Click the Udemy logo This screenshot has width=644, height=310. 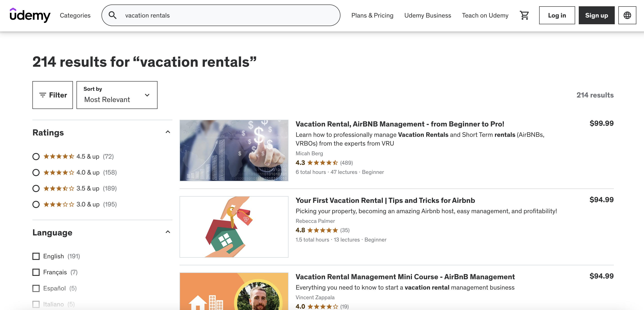(30, 15)
